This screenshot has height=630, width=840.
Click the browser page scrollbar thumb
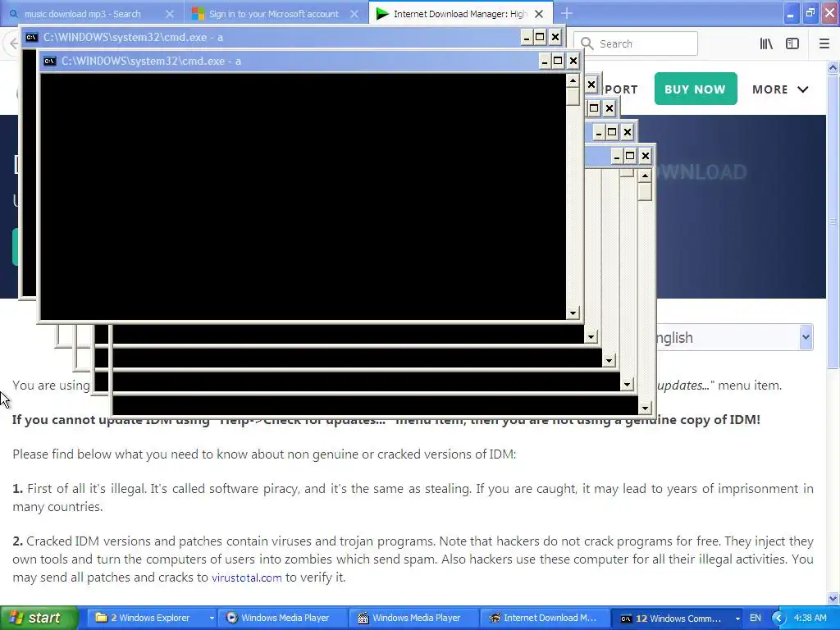[833, 221]
